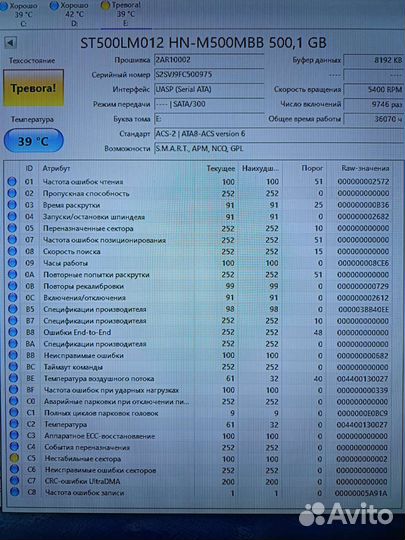Click the Буква тома field E:
The width and height of the screenshot is (405, 540).
[x=209, y=119]
